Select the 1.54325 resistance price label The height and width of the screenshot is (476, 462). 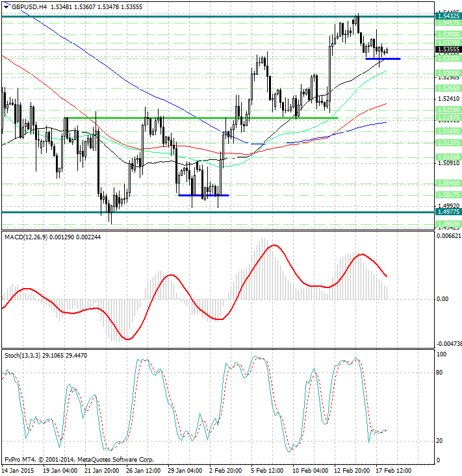point(448,16)
